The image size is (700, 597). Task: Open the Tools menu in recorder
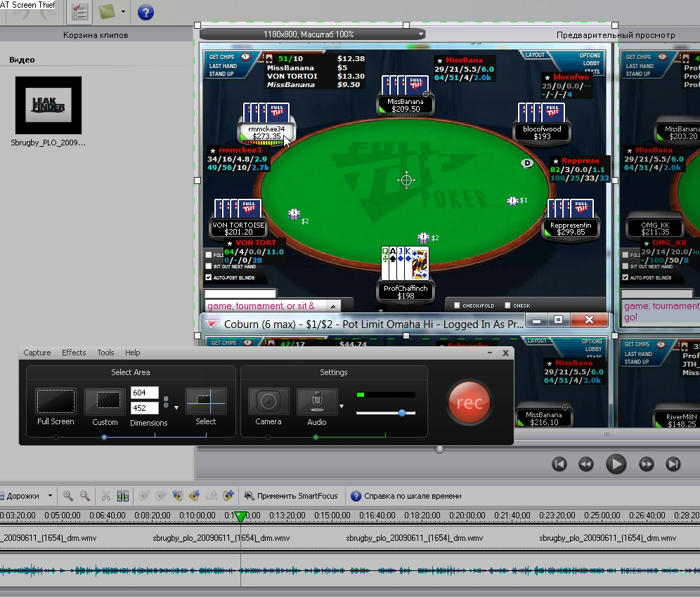pos(105,353)
